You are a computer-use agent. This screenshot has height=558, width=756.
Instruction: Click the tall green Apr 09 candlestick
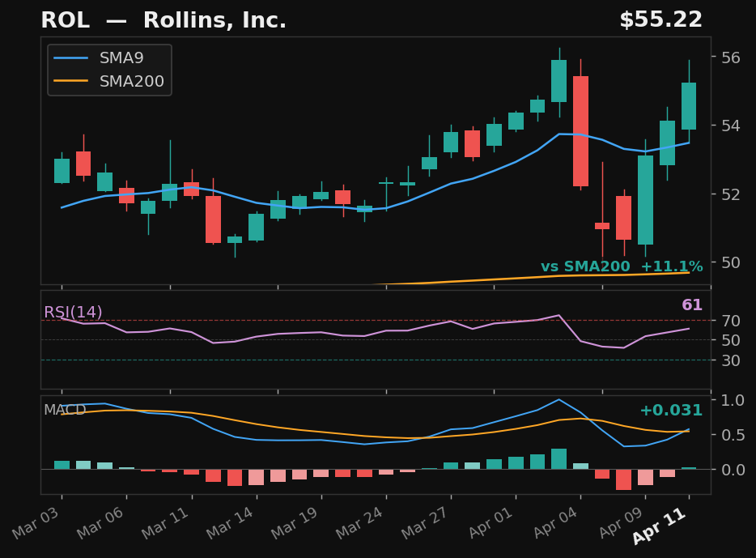(x=645, y=200)
